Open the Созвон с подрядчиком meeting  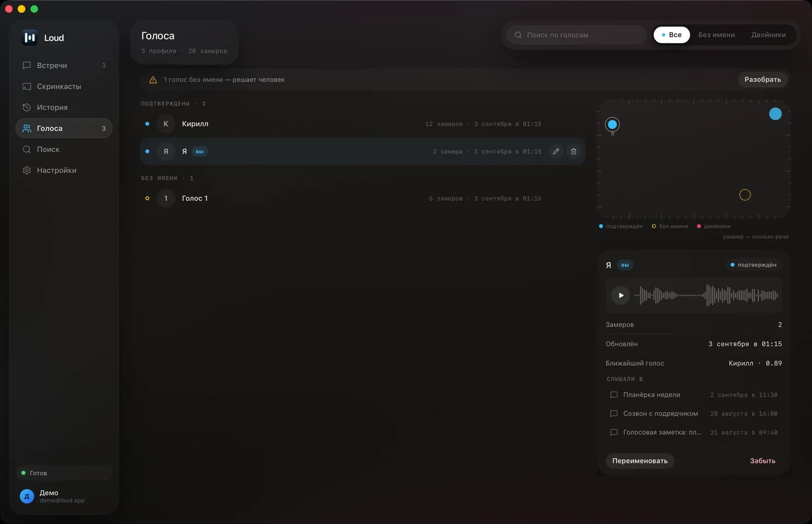pyautogui.click(x=694, y=414)
